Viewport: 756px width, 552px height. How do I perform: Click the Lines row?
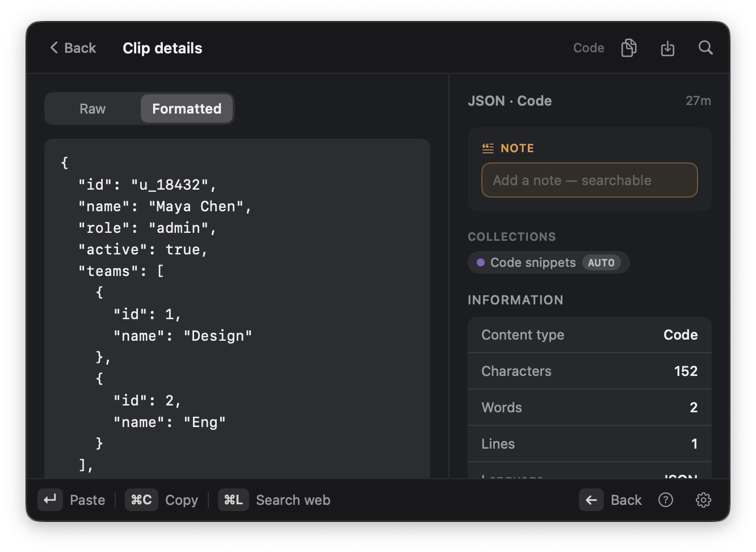[x=589, y=444]
